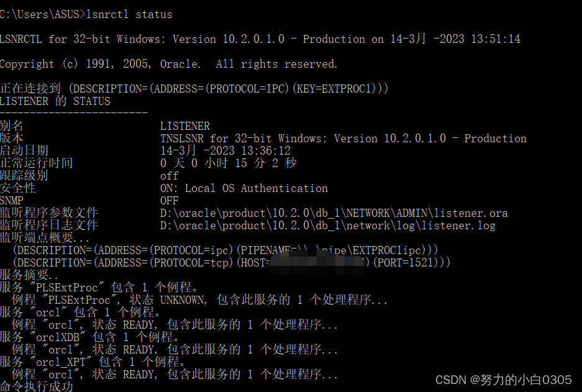
Task: Click the start date 14-3月 -2023 13:36:12
Action: coord(225,151)
